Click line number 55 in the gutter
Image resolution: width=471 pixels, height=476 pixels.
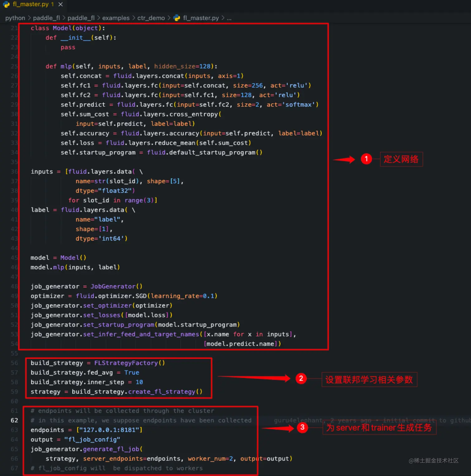14,353
